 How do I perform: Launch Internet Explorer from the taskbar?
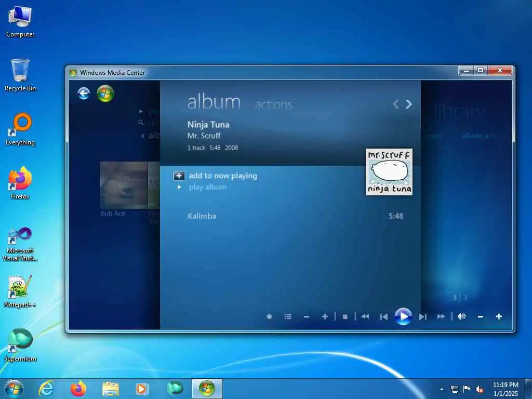tap(46, 389)
